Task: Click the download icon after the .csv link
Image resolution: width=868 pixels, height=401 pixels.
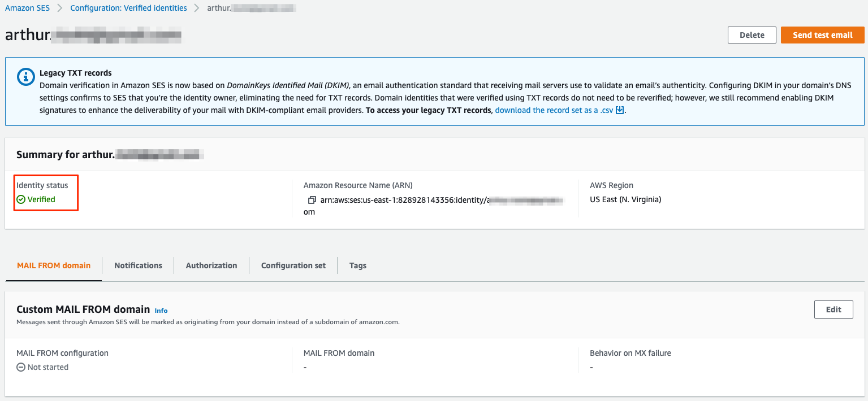Action: 619,110
